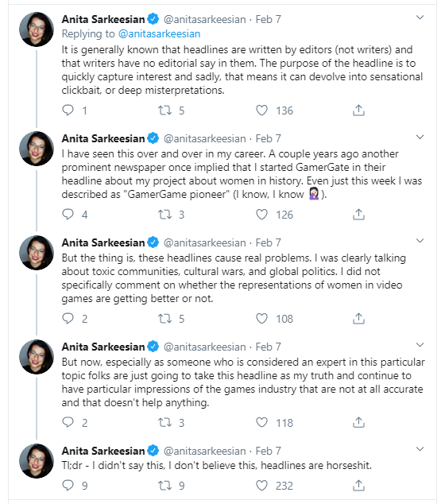Open the chevron menu on the first tweet

pyautogui.click(x=420, y=17)
